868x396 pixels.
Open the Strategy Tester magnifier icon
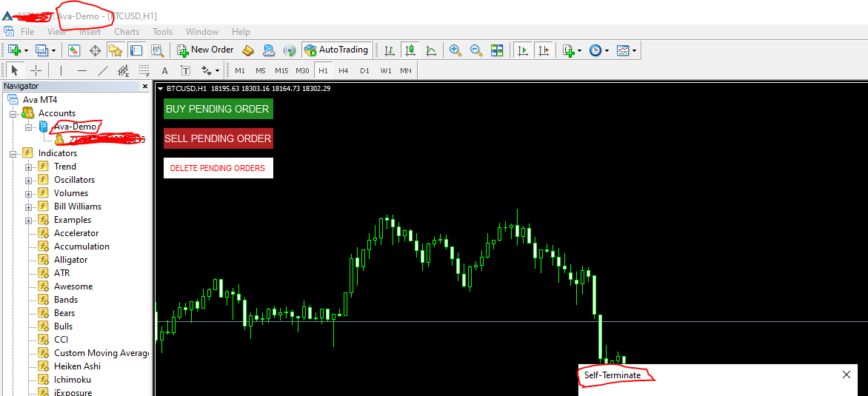[x=157, y=50]
